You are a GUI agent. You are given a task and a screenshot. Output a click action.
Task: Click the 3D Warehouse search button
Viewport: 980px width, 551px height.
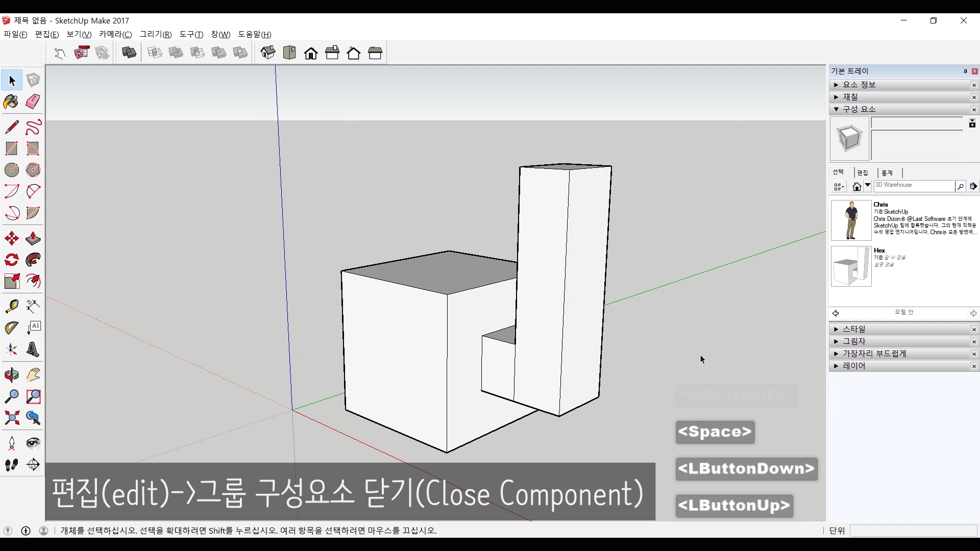coord(960,187)
